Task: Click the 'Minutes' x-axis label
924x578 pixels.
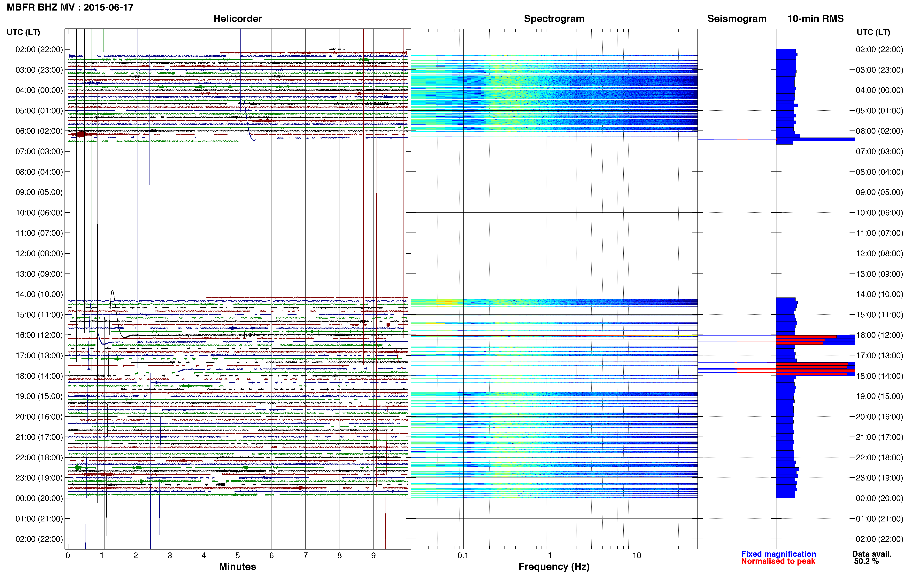Action: tap(238, 566)
